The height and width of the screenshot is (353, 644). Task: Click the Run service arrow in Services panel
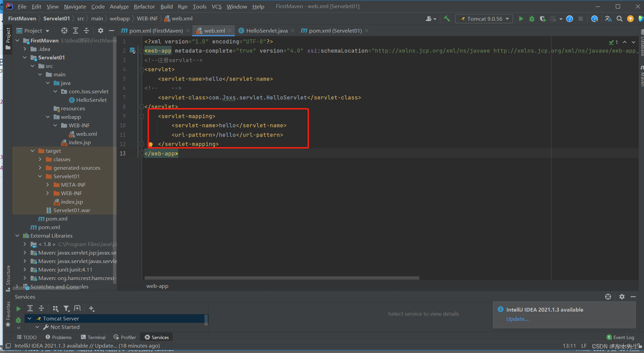[19, 309]
